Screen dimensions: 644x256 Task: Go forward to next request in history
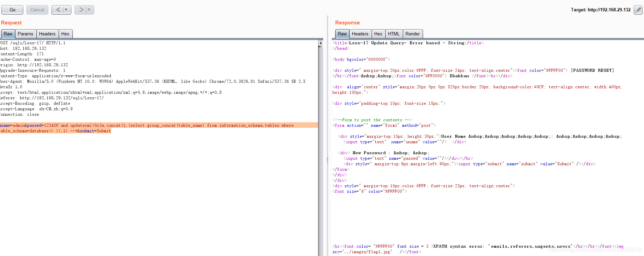tap(81, 10)
